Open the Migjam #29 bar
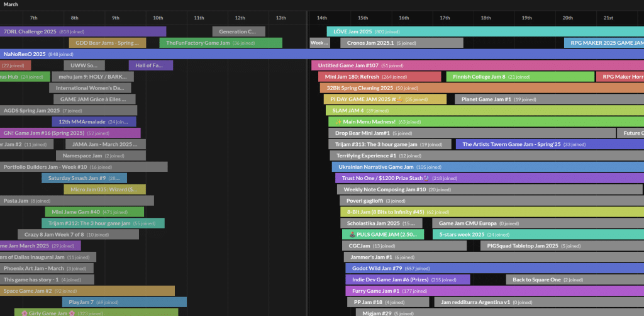The height and width of the screenshot is (316, 644). [499, 313]
